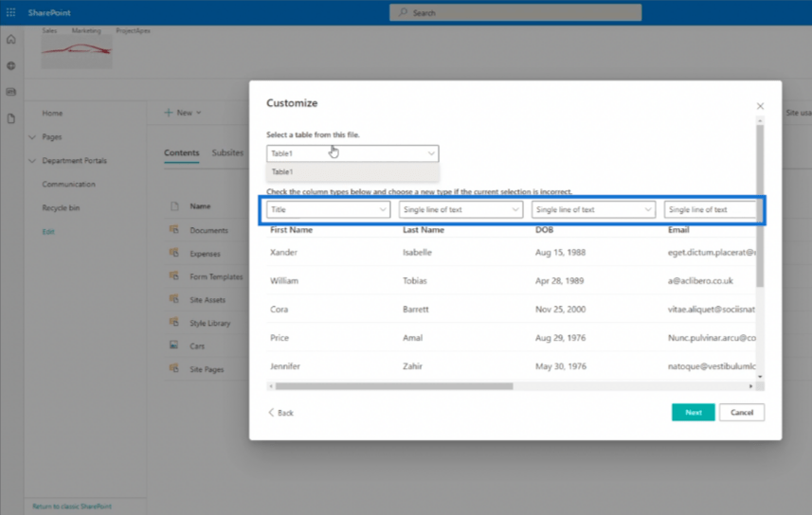Click the site logo car image
Screen dimensions: 812x515
click(77, 52)
